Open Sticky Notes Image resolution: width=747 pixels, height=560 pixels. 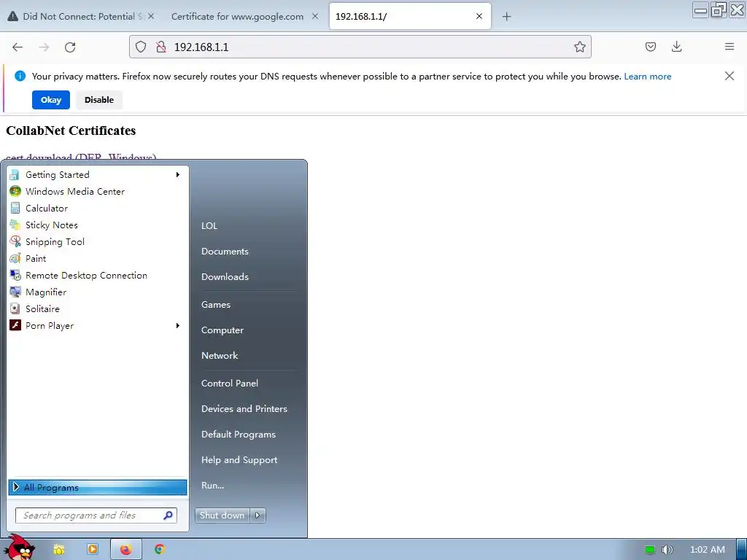coord(98,225)
